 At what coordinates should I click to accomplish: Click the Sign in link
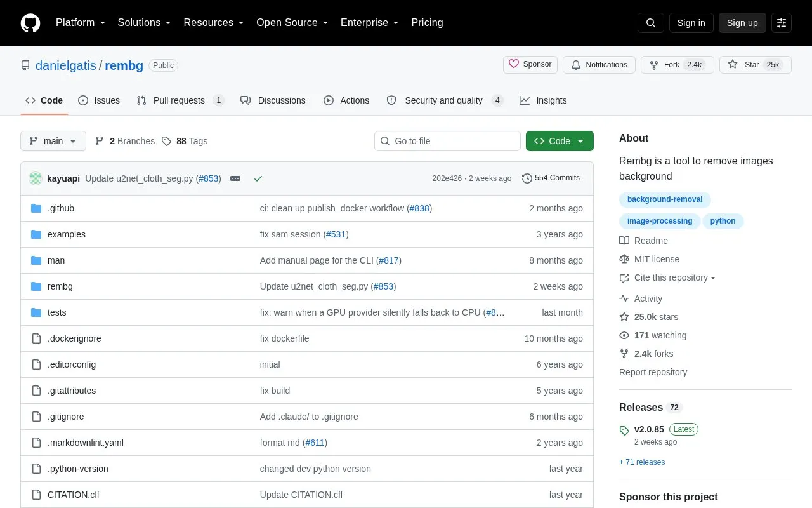tap(691, 23)
